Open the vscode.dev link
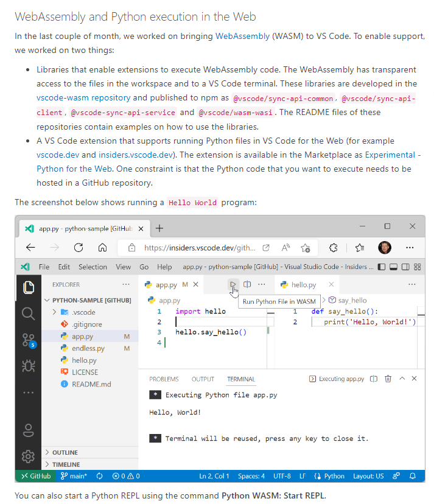The width and height of the screenshot is (434, 504). point(58,155)
